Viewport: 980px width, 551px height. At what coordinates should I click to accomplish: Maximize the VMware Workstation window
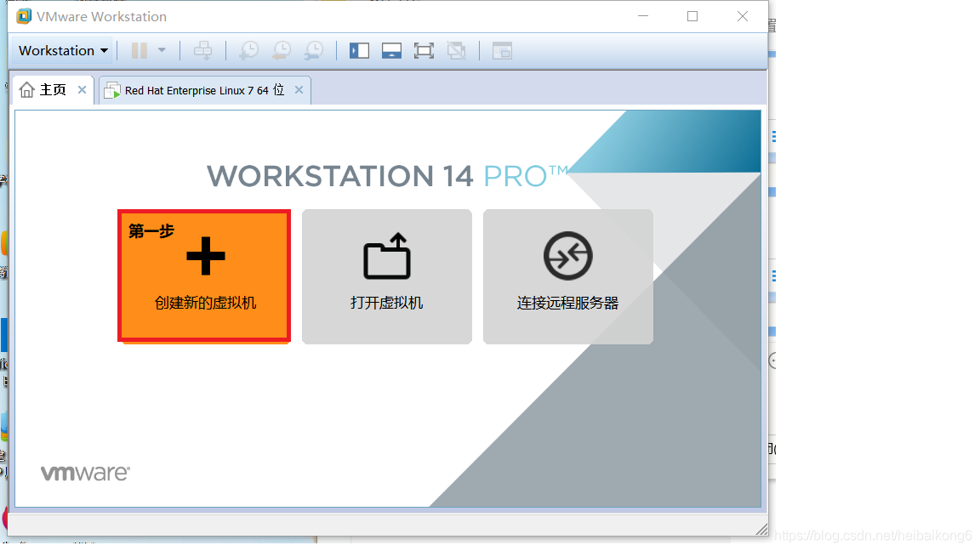click(x=692, y=16)
